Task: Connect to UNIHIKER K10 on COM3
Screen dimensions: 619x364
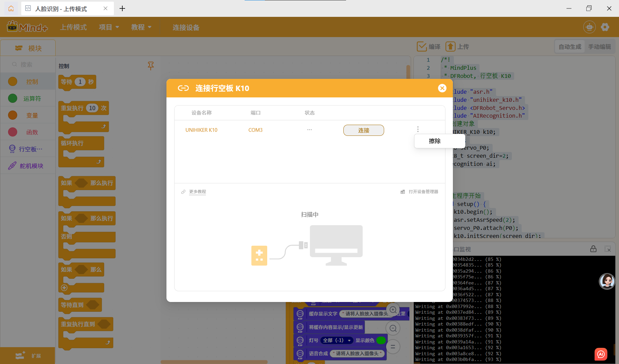Action: click(x=363, y=130)
